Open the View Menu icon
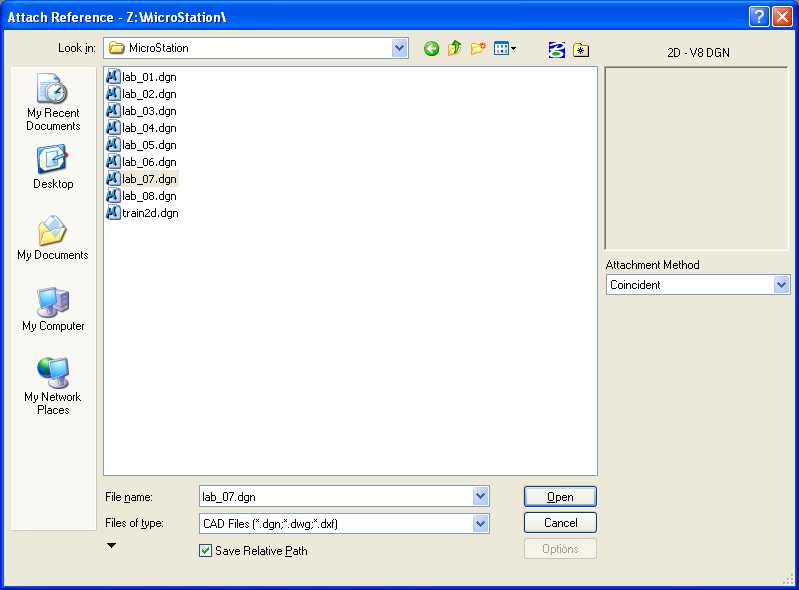Screen dimensions: 799x590 tap(504, 48)
